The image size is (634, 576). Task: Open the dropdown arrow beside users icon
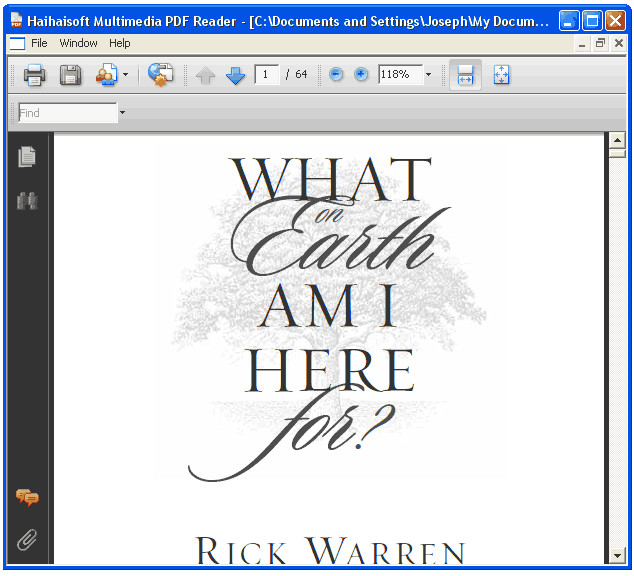click(x=126, y=75)
